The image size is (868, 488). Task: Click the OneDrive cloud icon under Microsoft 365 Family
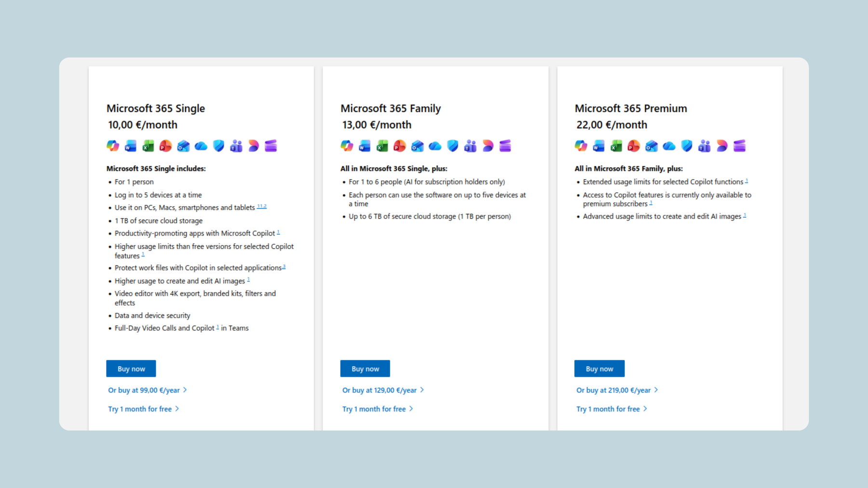coord(435,146)
